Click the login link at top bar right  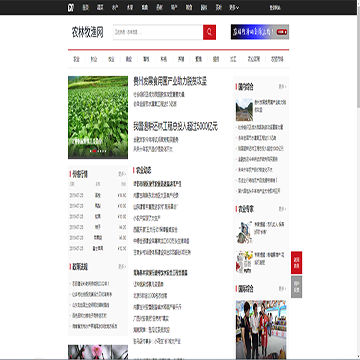(275, 8)
